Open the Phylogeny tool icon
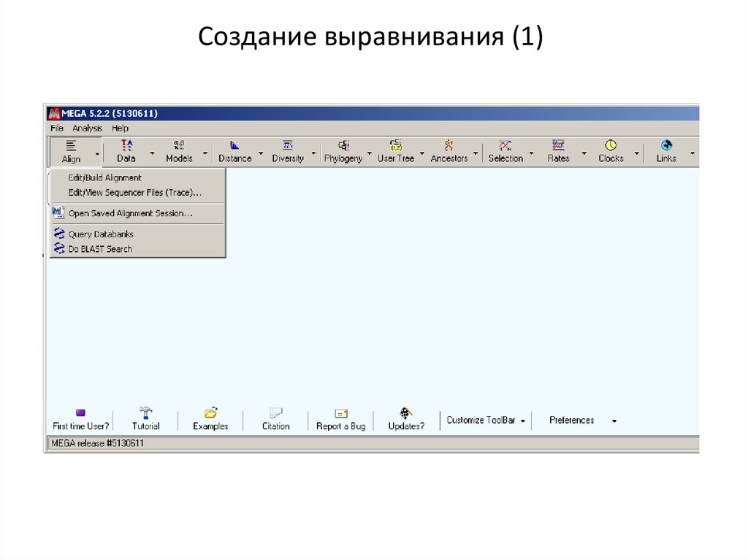 [x=343, y=146]
